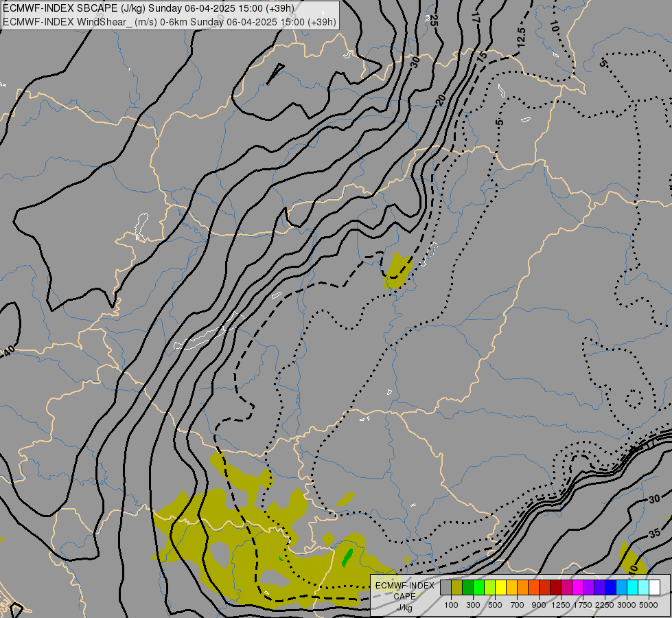Click the J/kg unit label in the legend
This screenshot has width=672, height=618.
[x=404, y=608]
